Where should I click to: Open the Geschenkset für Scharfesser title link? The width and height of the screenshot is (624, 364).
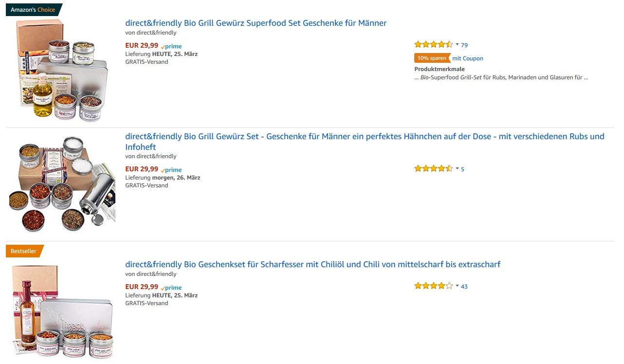point(312,264)
